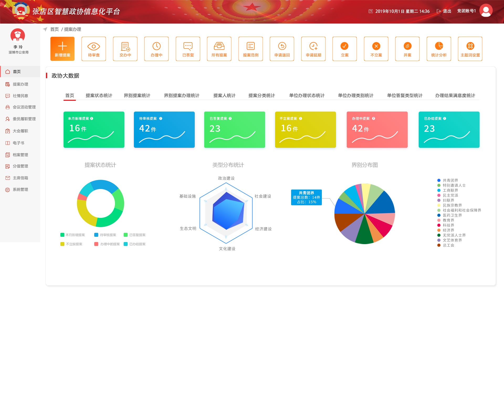Click user avatar in top right
Viewport: 504px width, 420px height.
click(x=486, y=10)
